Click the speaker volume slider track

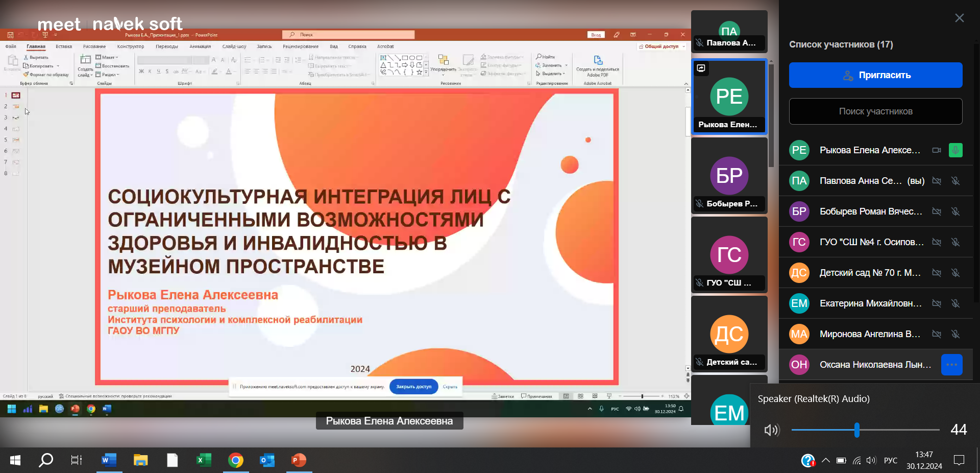click(898, 430)
